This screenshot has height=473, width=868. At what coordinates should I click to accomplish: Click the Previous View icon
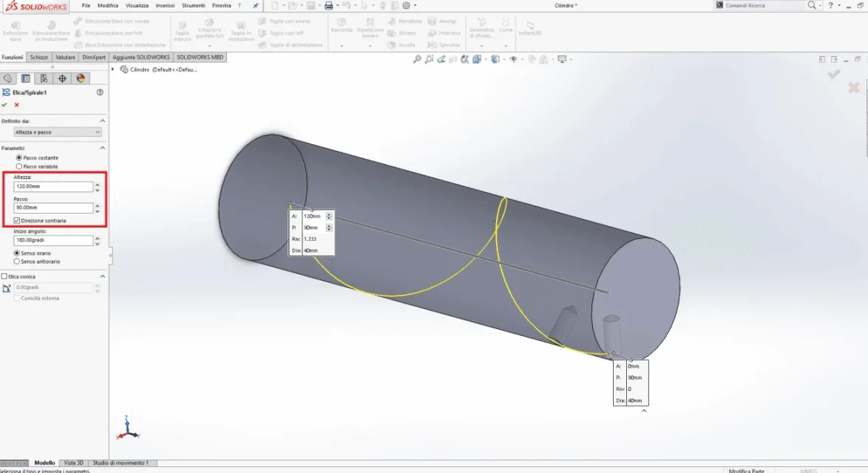pyautogui.click(x=441, y=59)
